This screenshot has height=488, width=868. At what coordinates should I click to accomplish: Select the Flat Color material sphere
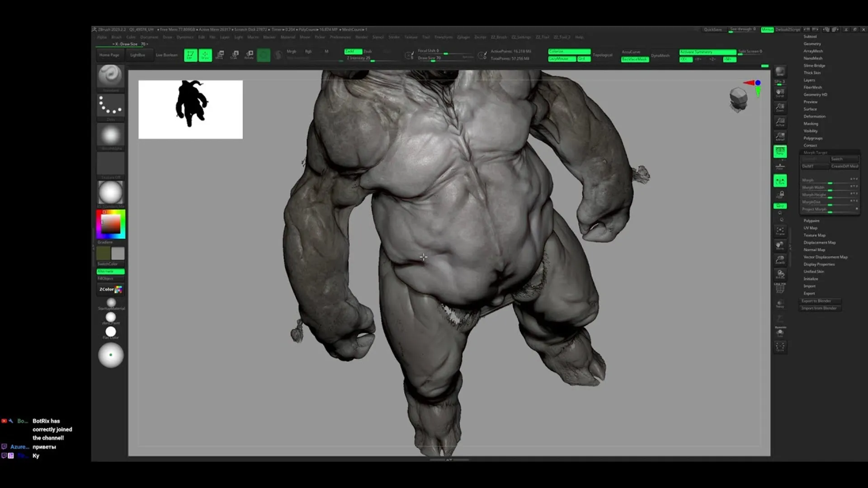click(x=111, y=332)
